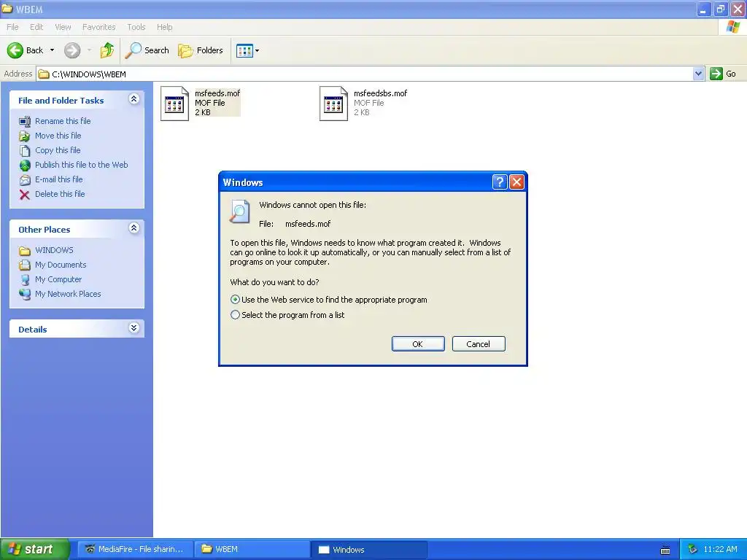
Task: Switch to WBEM taskbar button
Action: coord(252,549)
